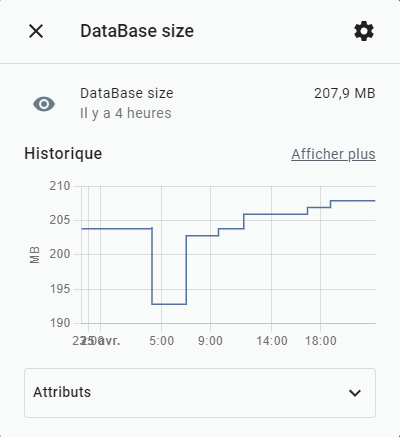Click the 190 label on the chart axis

tap(60, 323)
